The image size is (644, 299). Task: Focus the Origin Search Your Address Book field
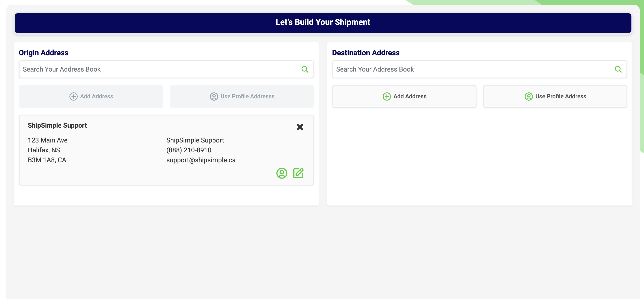(166, 69)
